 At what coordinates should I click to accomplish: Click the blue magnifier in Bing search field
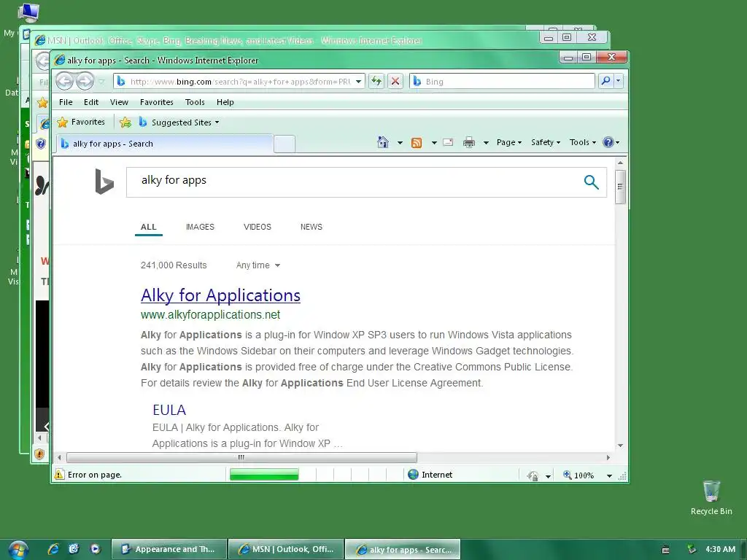591,182
